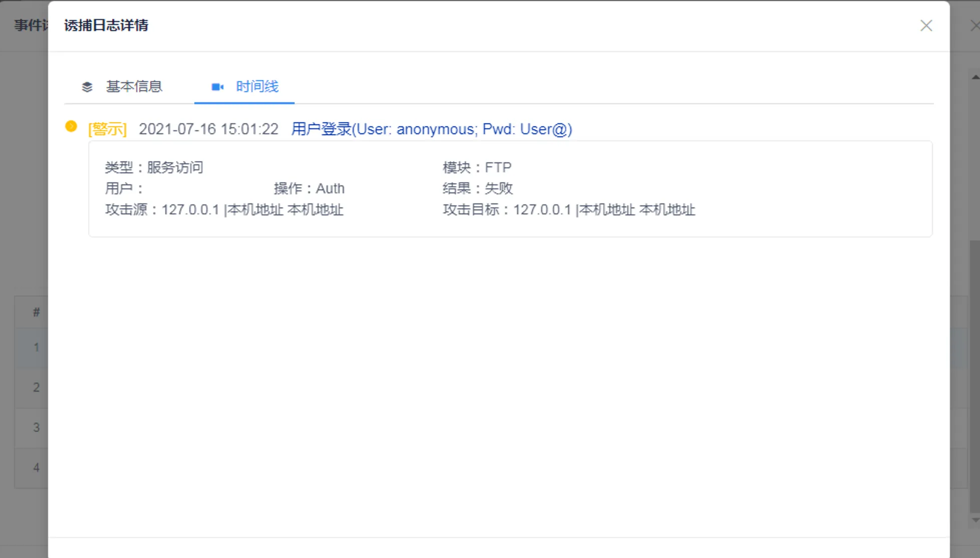980x558 pixels.
Task: Click the orange timeline marker dot
Action: (x=71, y=126)
